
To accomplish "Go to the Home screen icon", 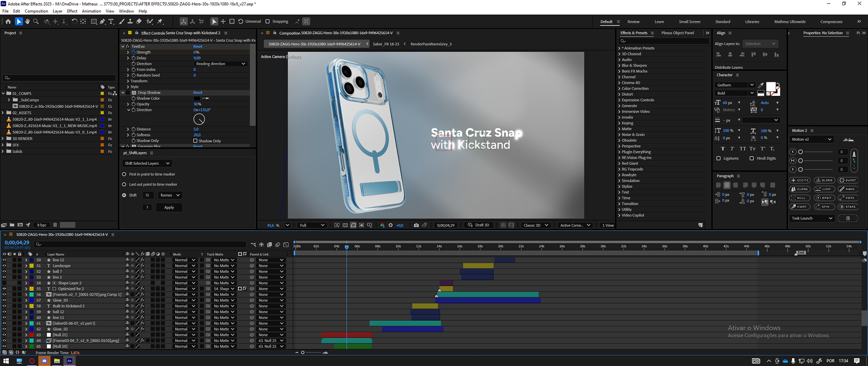I will pyautogui.click(x=8, y=21).
